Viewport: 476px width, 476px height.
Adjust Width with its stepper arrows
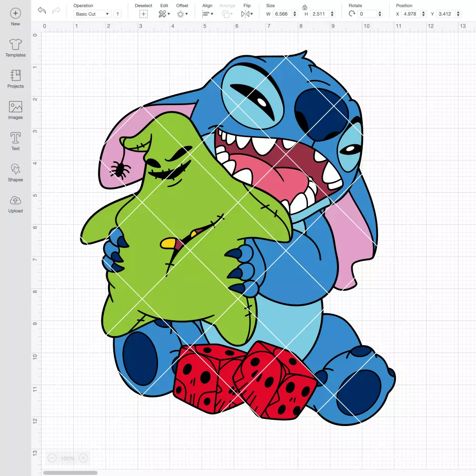tap(295, 14)
